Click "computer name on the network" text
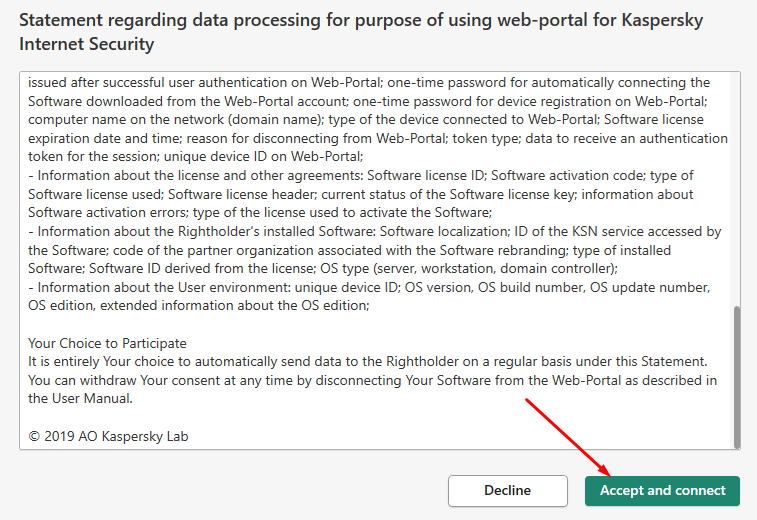The width and height of the screenshot is (757, 520). pyautogui.click(x=126, y=119)
